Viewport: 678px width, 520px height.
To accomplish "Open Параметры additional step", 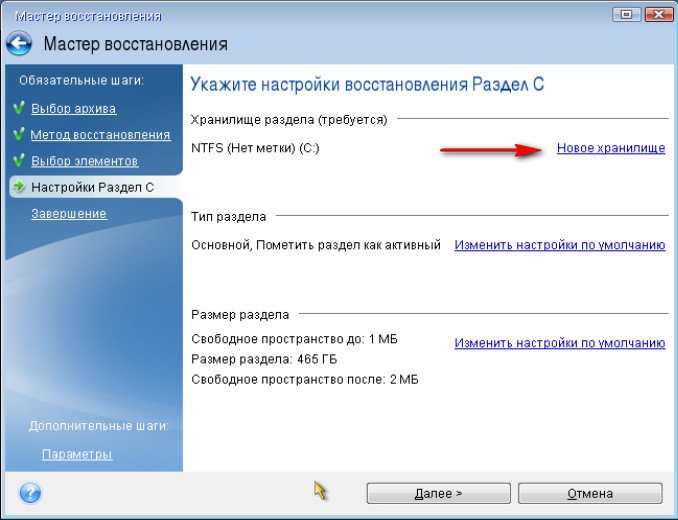I will 77,454.
